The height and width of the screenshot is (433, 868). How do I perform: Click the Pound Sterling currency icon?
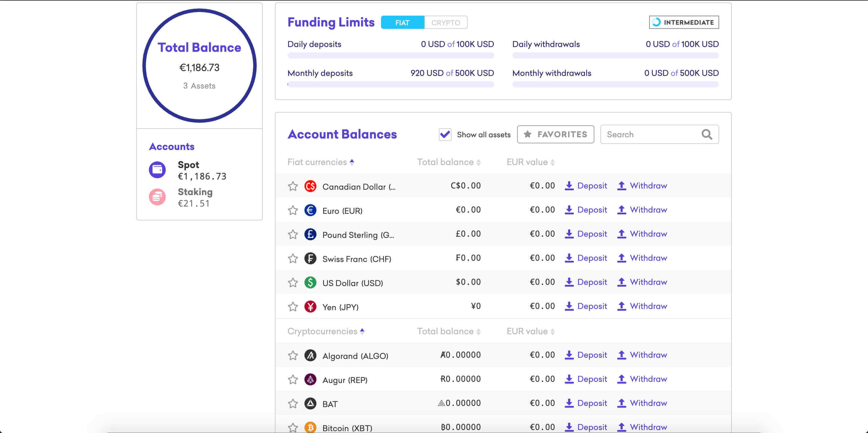[310, 234]
